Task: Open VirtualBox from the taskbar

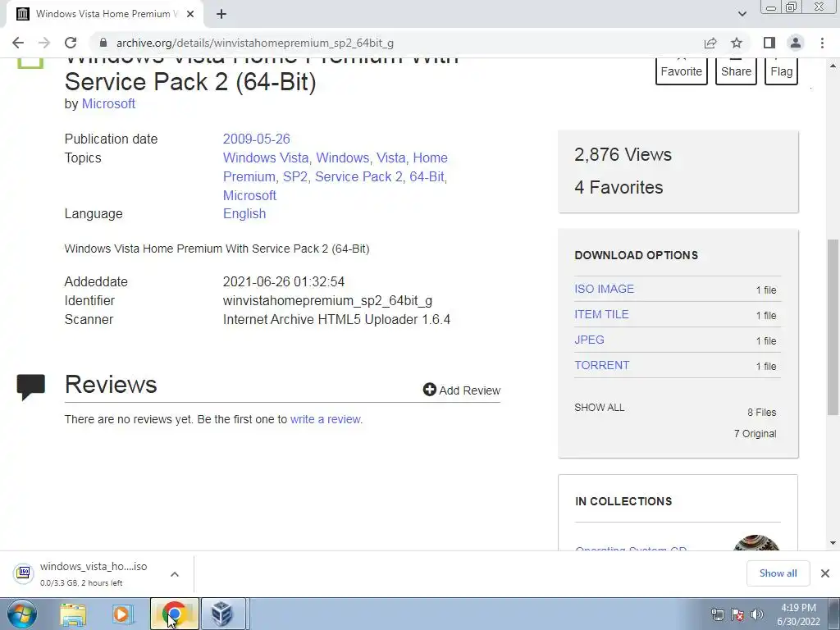Action: [221, 614]
